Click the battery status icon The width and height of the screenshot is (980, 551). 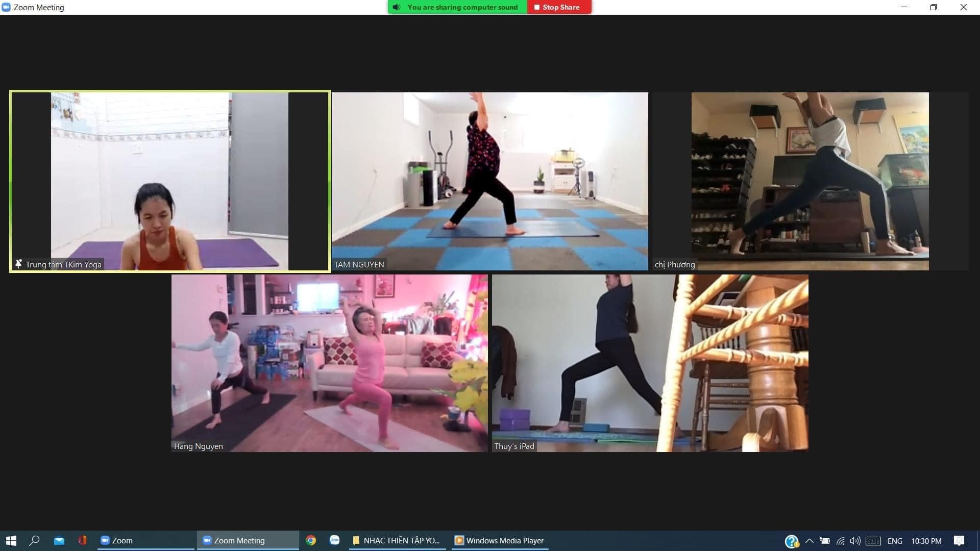824,541
